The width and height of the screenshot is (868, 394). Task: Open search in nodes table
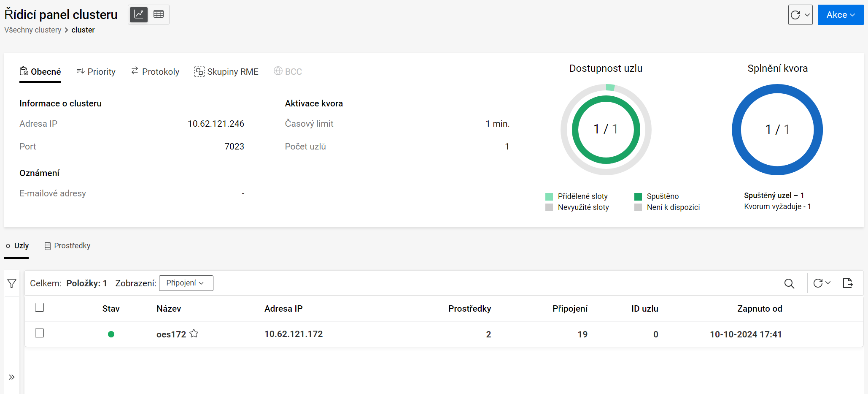(x=789, y=283)
